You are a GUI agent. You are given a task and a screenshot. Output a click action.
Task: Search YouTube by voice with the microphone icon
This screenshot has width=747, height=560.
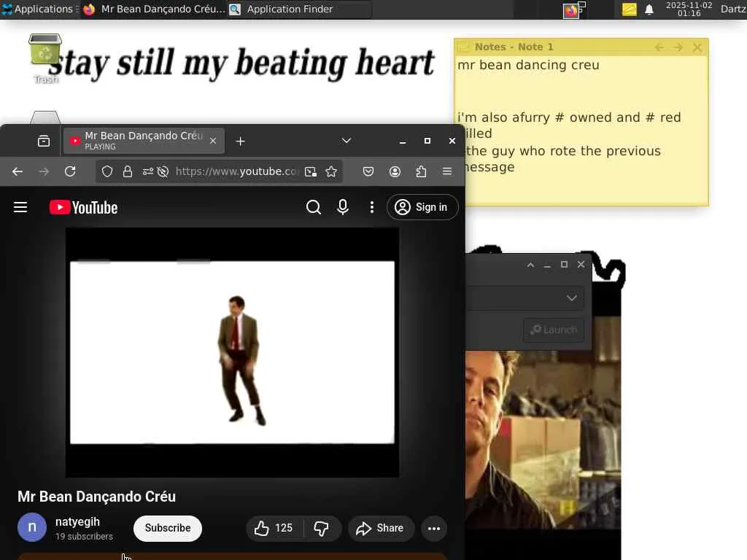coord(343,207)
